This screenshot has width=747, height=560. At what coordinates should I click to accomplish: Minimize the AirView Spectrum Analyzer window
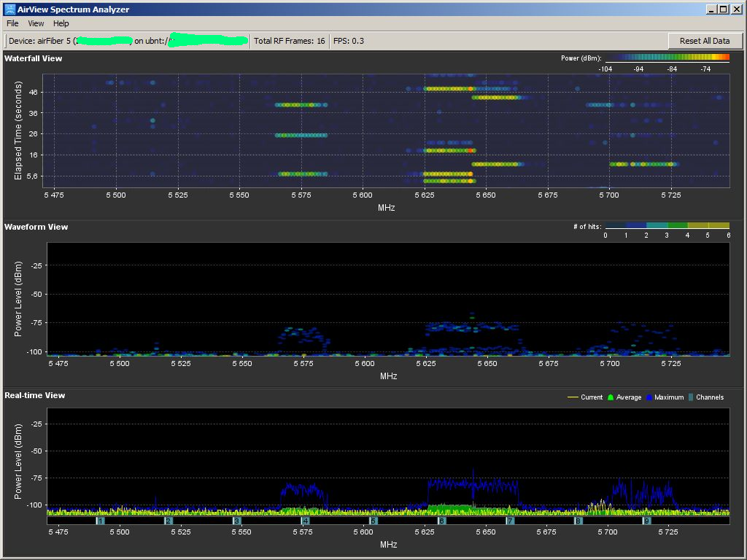coord(711,9)
